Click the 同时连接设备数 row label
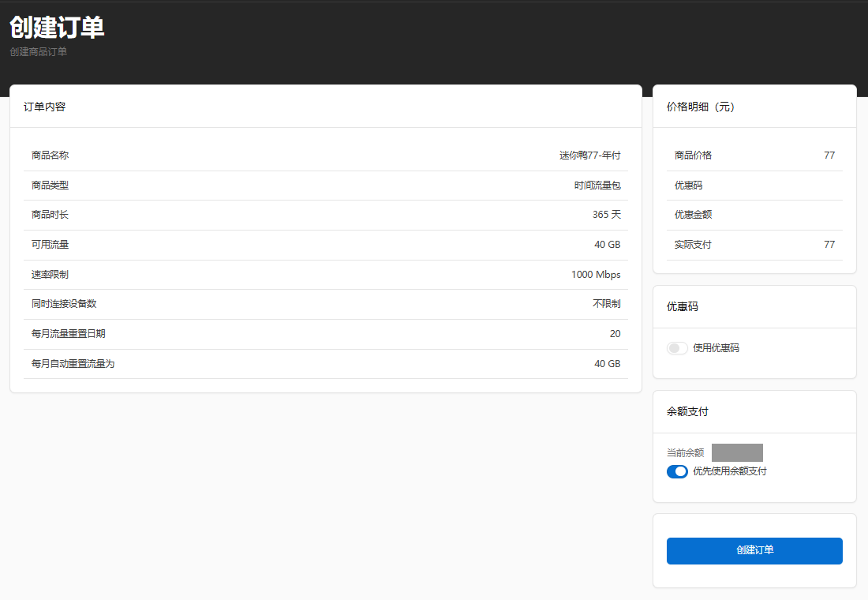 (x=64, y=304)
